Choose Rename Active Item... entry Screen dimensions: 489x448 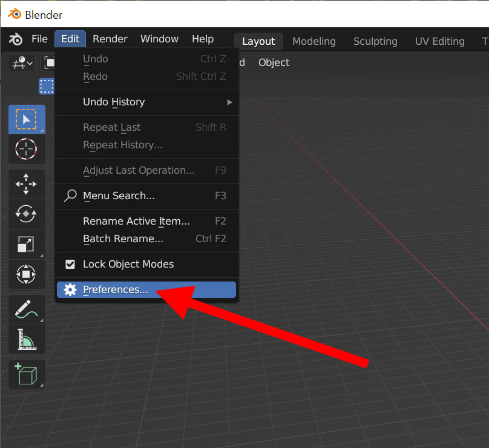tap(146, 221)
